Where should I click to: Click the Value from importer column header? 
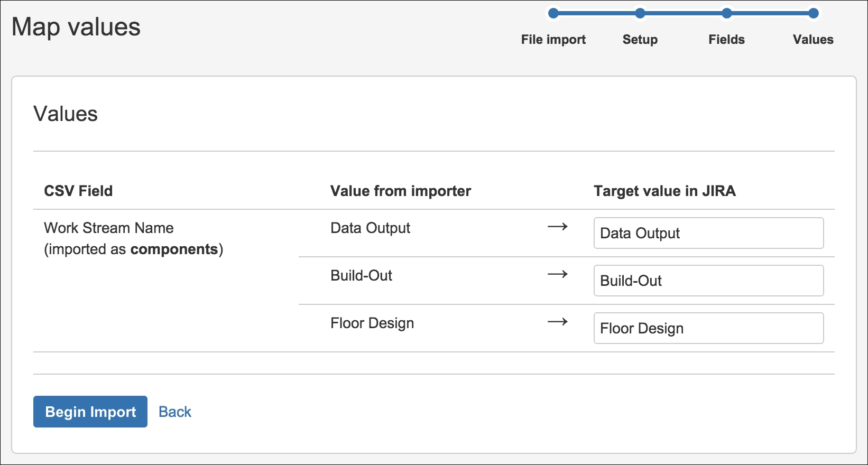pyautogui.click(x=401, y=191)
